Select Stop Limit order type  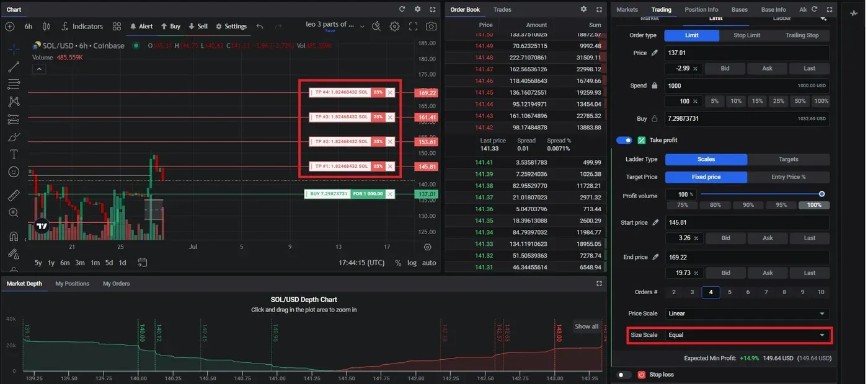click(747, 35)
